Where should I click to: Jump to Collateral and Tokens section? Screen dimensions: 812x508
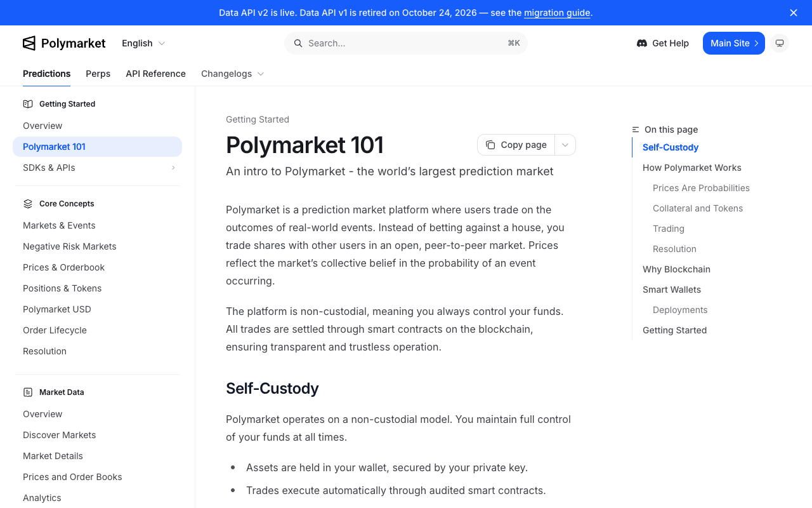tap(698, 208)
